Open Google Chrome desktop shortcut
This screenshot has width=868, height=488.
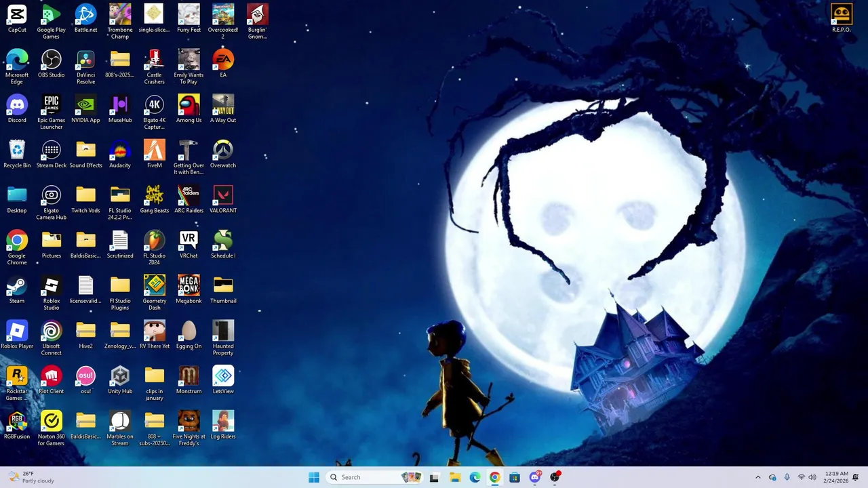[x=17, y=248]
